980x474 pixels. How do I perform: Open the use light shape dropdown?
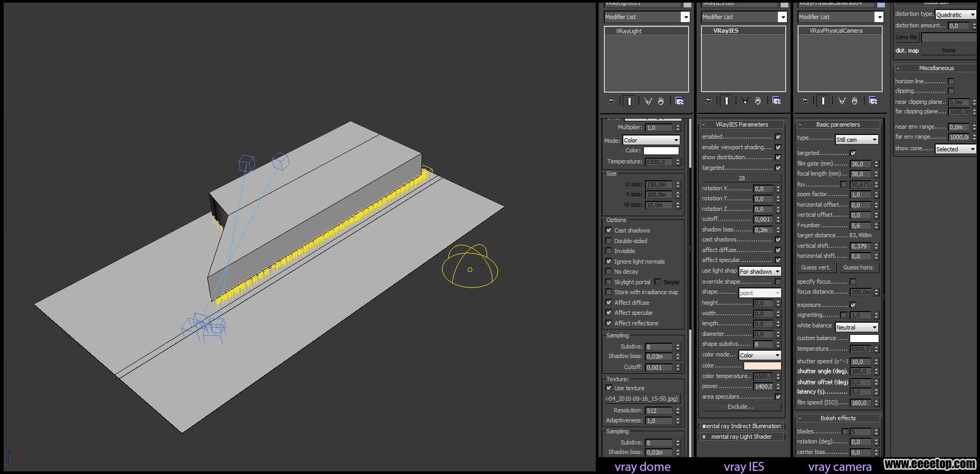click(759, 272)
